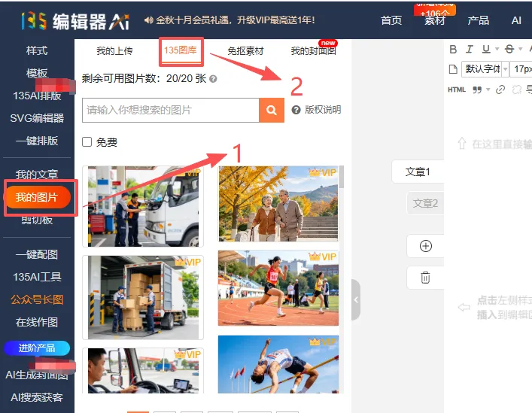532x413 pixels.
Task: Toggle bold formatting in the editor toolbar
Action: [x=453, y=50]
